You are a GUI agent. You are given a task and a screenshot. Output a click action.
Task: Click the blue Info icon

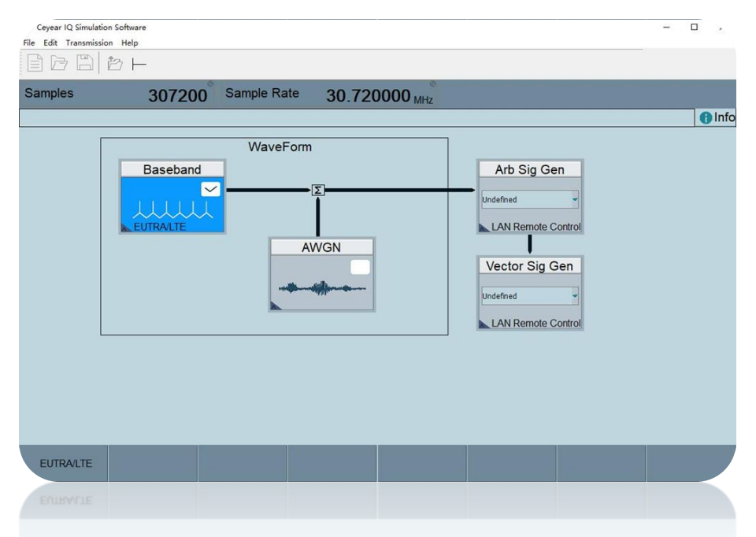pyautogui.click(x=706, y=117)
